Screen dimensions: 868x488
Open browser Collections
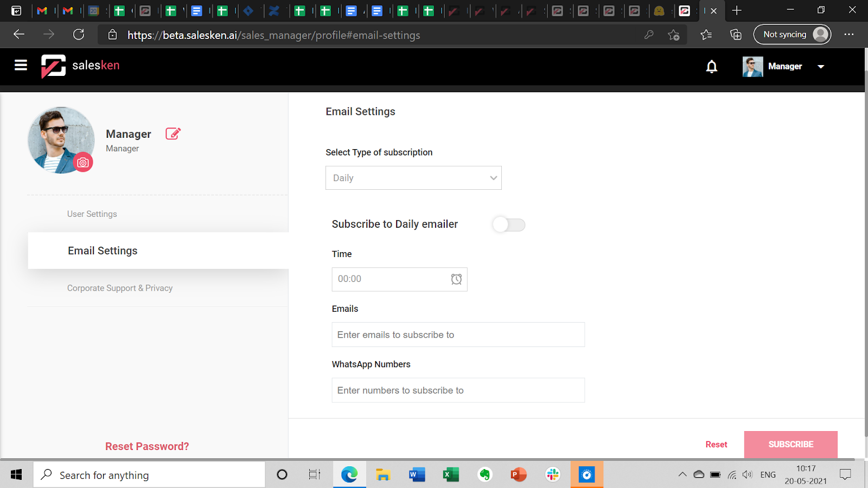pos(736,35)
